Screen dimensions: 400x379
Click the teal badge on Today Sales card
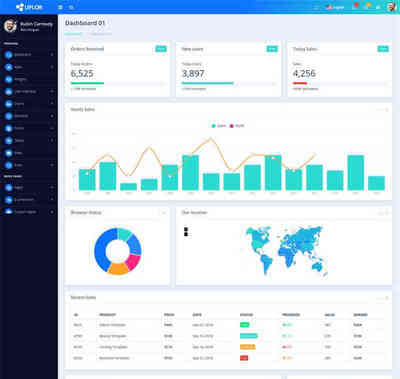coord(383,49)
